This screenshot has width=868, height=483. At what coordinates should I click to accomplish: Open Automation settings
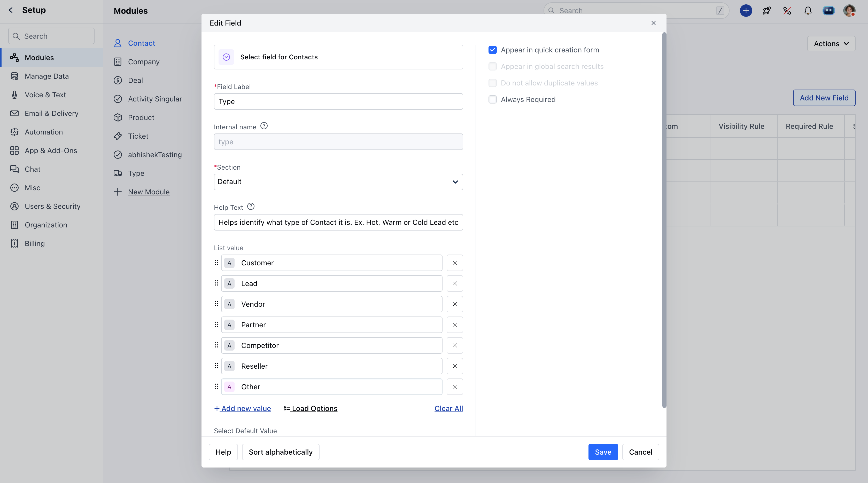point(52,132)
